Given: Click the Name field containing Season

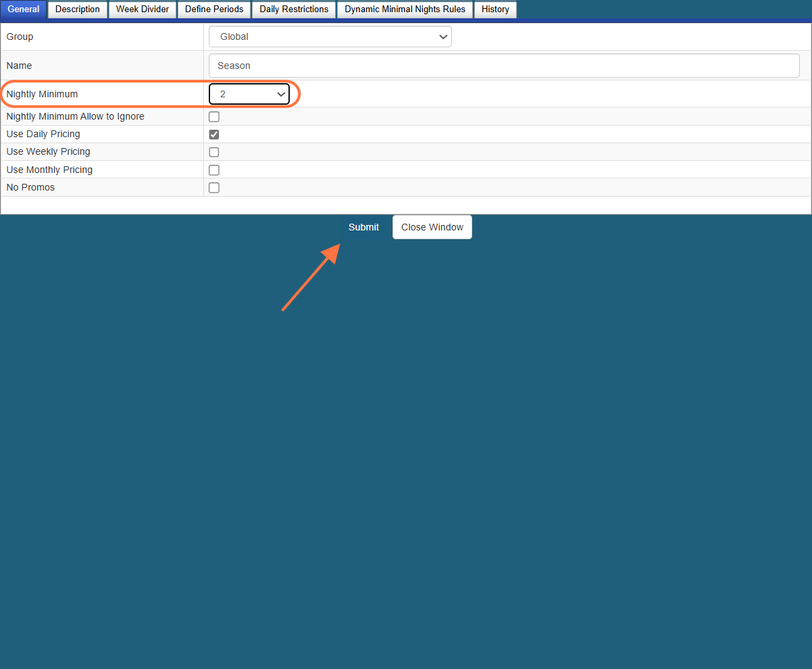Looking at the screenshot, I should point(504,66).
